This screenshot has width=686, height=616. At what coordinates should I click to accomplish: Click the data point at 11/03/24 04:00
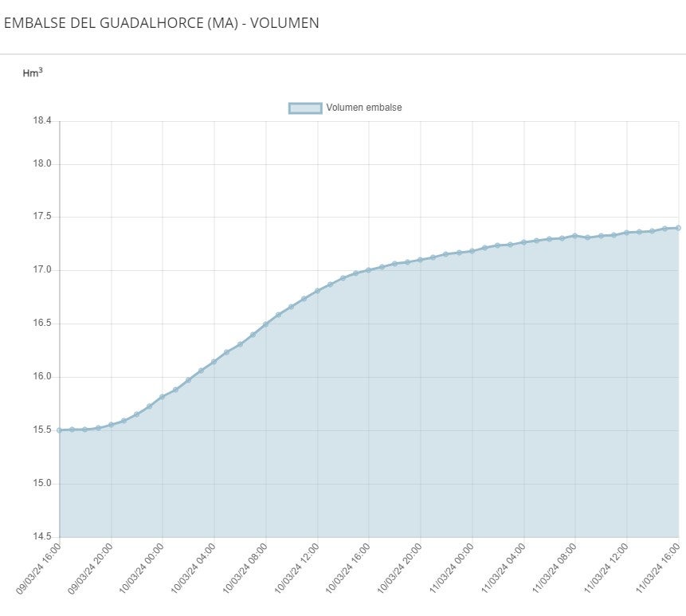[523, 242]
